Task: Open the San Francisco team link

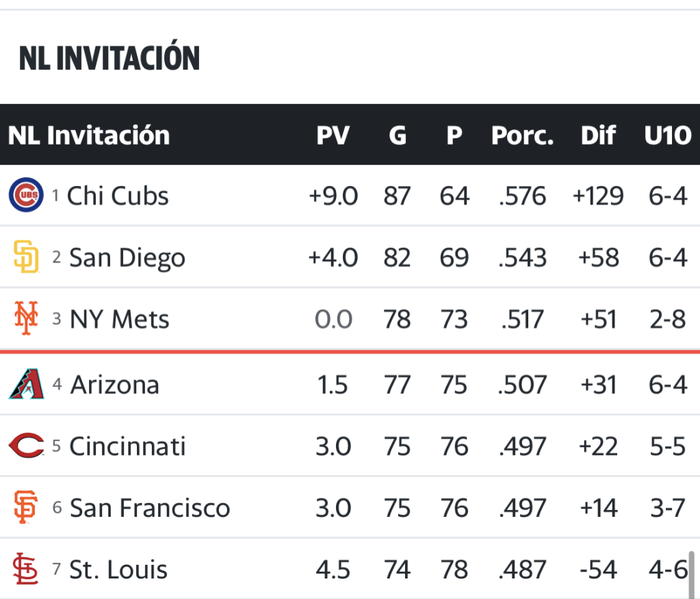Action: pos(150,508)
